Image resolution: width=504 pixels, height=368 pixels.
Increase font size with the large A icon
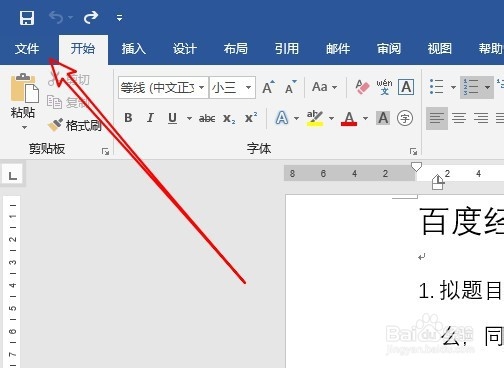(268, 87)
